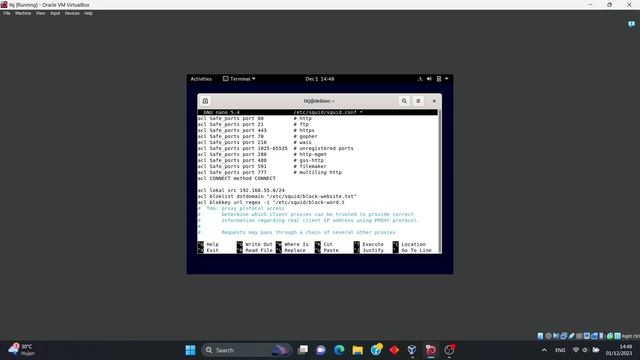Image resolution: width=640 pixels, height=360 pixels.
Task: Click the VirtualBox network adapter indicator
Action: [x=564, y=336]
